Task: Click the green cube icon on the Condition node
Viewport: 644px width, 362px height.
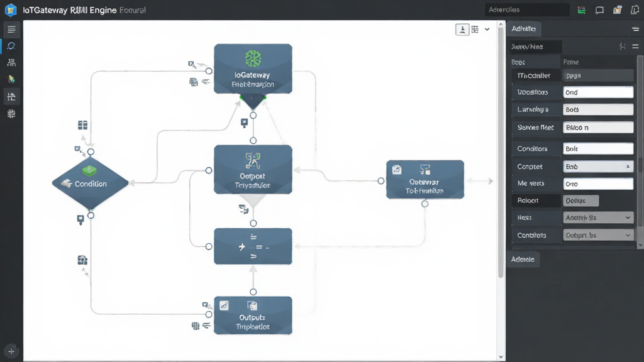Action: [x=89, y=170]
